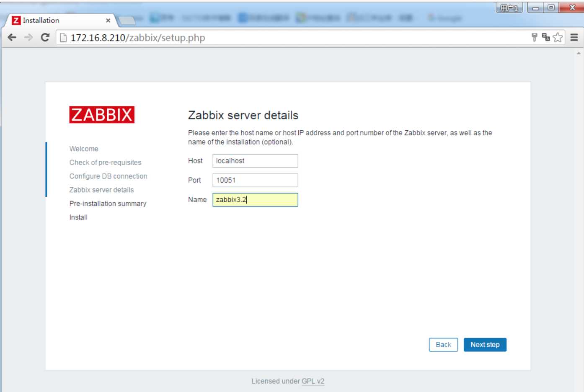584x392 pixels.
Task: Click the Install step in the sidebar
Action: tap(78, 217)
